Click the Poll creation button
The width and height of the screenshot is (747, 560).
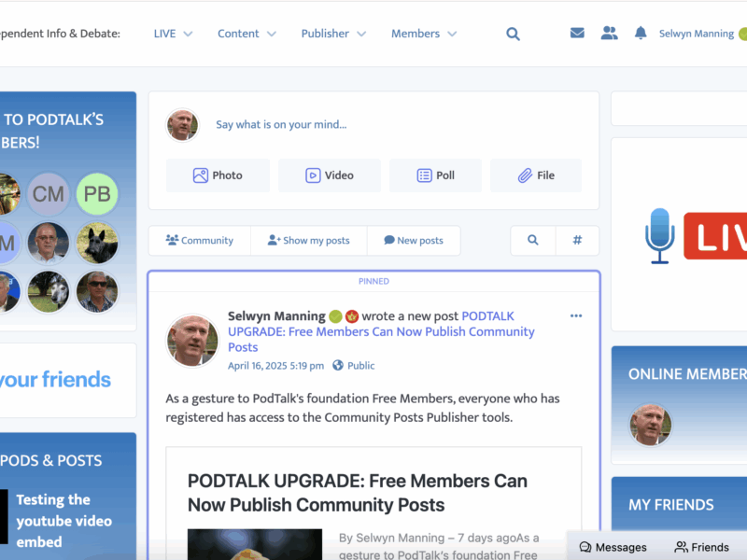click(x=435, y=175)
